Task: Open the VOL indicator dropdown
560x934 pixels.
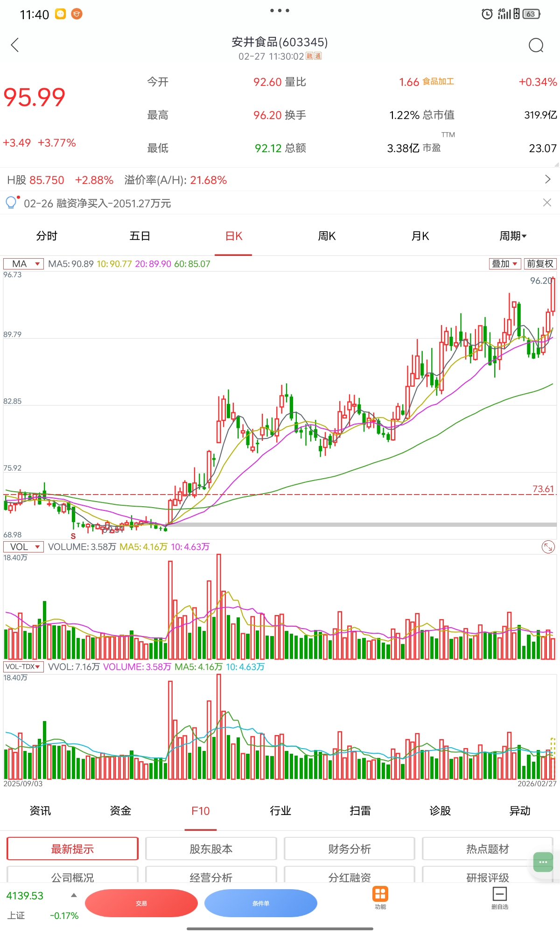Action: point(23,547)
